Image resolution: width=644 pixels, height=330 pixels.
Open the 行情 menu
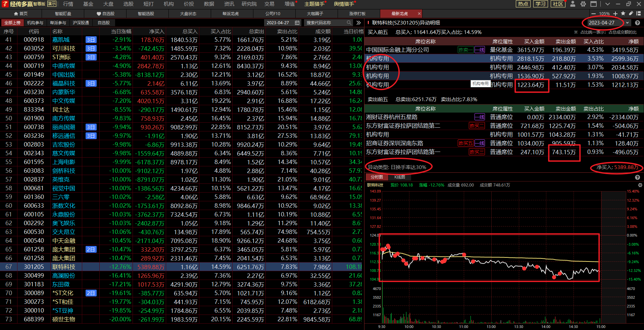point(68,4)
